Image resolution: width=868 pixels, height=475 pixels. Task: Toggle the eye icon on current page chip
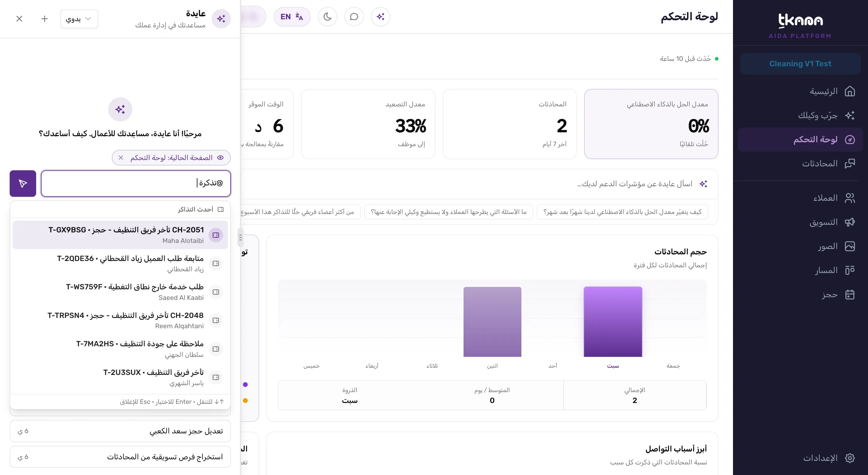pyautogui.click(x=220, y=158)
